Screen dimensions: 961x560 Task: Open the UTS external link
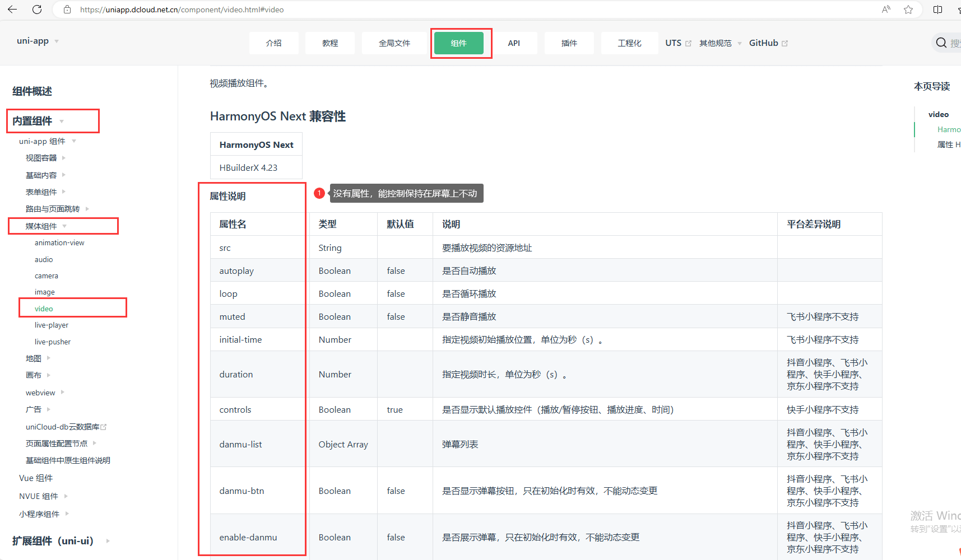[x=678, y=43]
